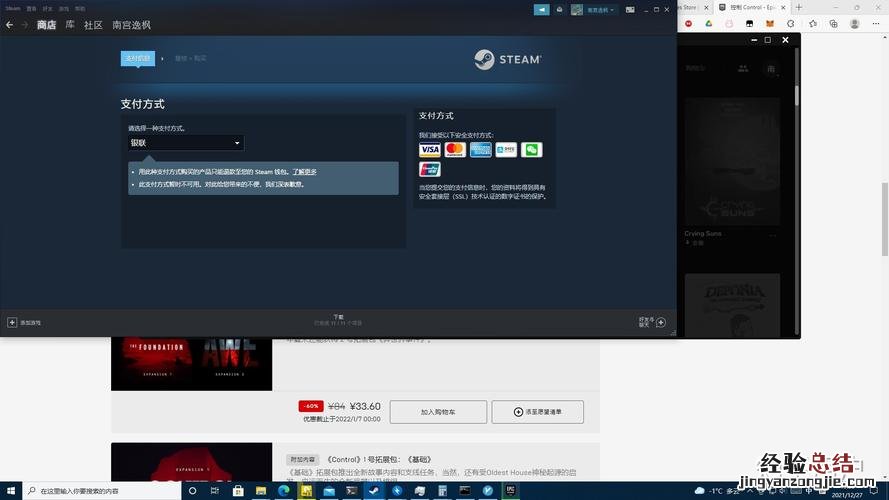This screenshot has width=889, height=500.
Task: Click the 加入购物车 add to cart button
Action: point(438,412)
